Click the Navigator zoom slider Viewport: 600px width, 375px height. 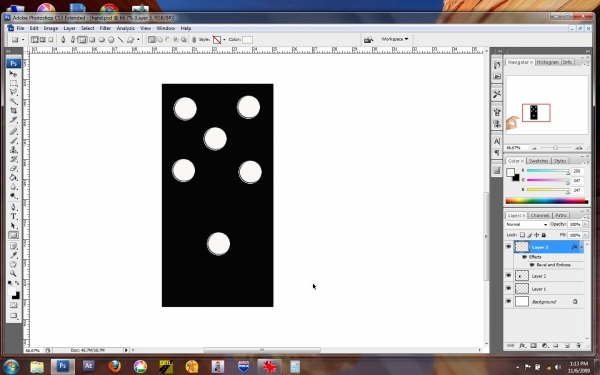click(x=555, y=148)
